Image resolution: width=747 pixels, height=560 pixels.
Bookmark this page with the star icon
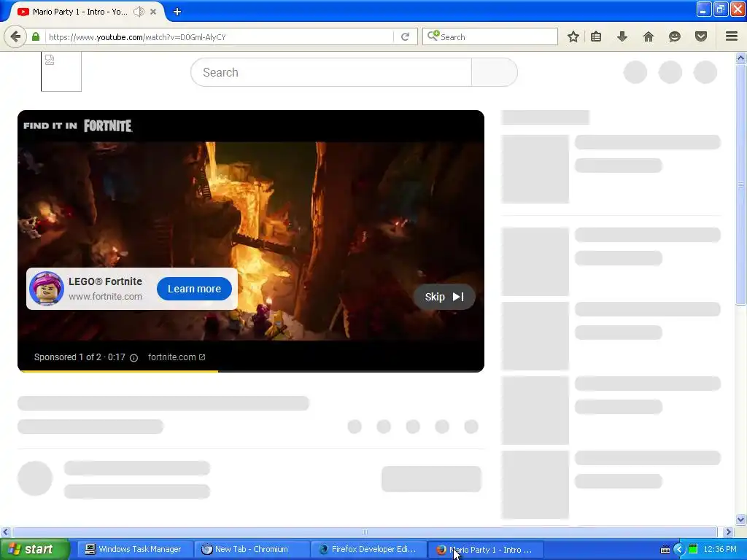click(573, 36)
